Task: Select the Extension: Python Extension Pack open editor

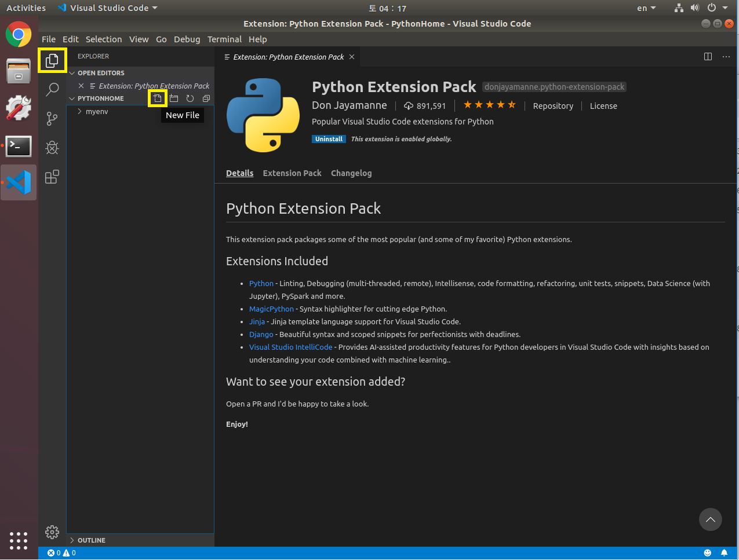Action: tap(140, 86)
